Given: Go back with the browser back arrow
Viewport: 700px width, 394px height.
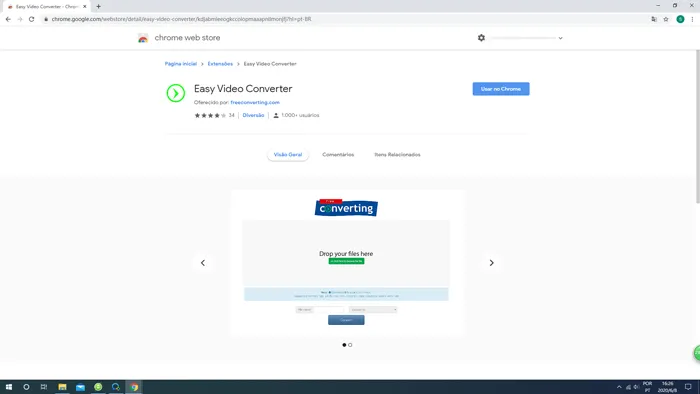Looking at the screenshot, I should click(x=8, y=19).
